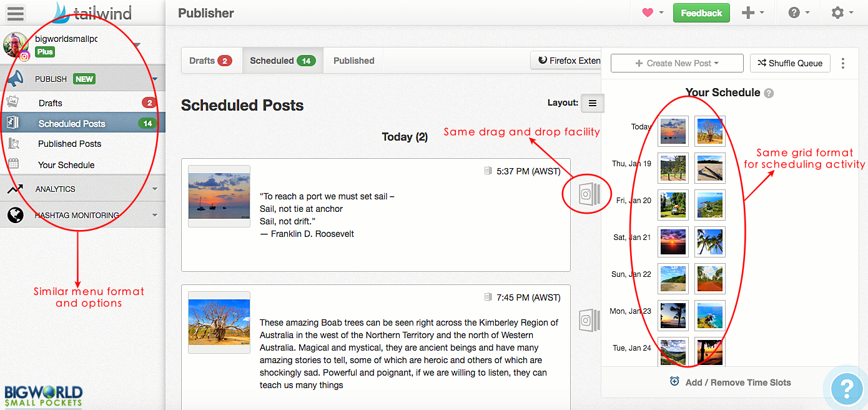Click the list layout icon button

(593, 103)
